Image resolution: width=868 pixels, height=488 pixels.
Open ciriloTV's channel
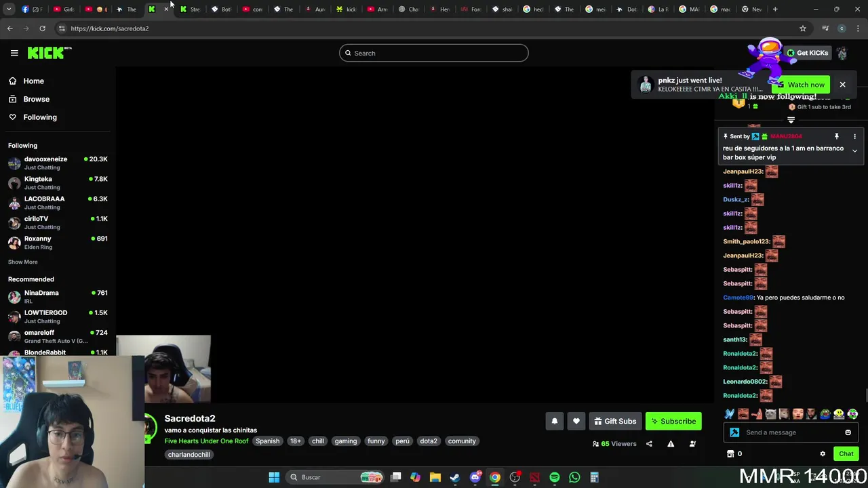(58, 222)
